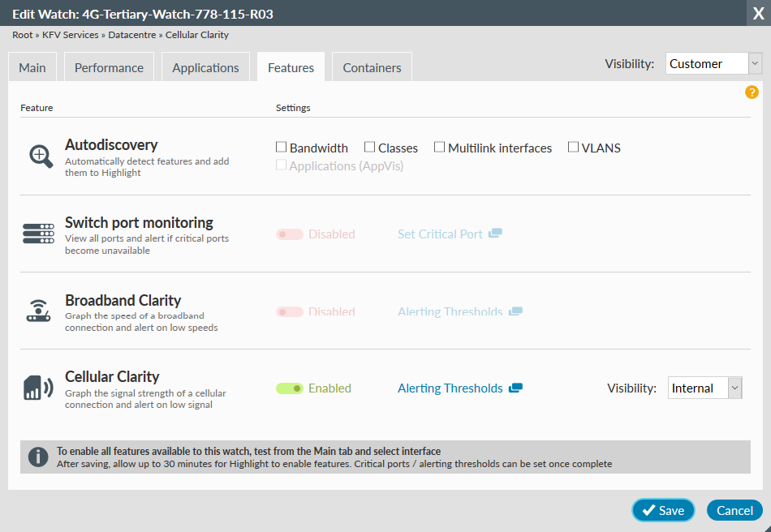The height and width of the screenshot is (532, 771).
Task: Click the popout icon beside Cellular Alerting Thresholds
Action: pos(516,387)
